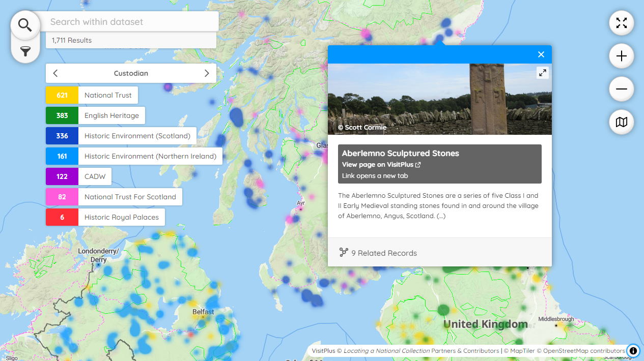644x361 pixels.
Task: Click the Custodian legend heading
Action: (x=131, y=73)
